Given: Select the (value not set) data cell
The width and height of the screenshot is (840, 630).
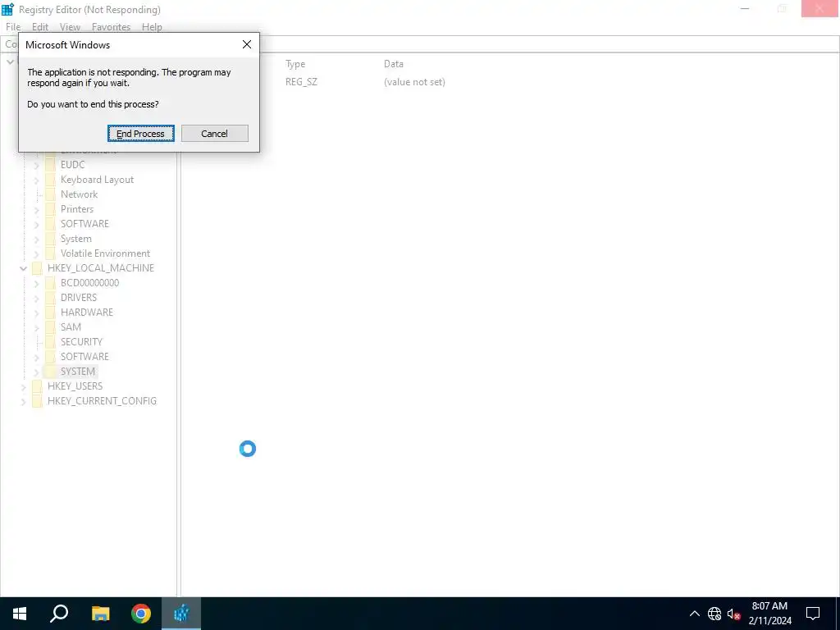Looking at the screenshot, I should coord(414,82).
